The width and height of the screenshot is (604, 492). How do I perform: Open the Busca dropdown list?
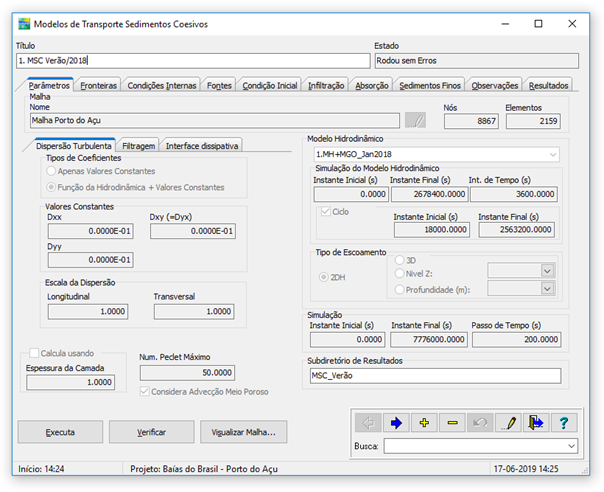click(572, 446)
